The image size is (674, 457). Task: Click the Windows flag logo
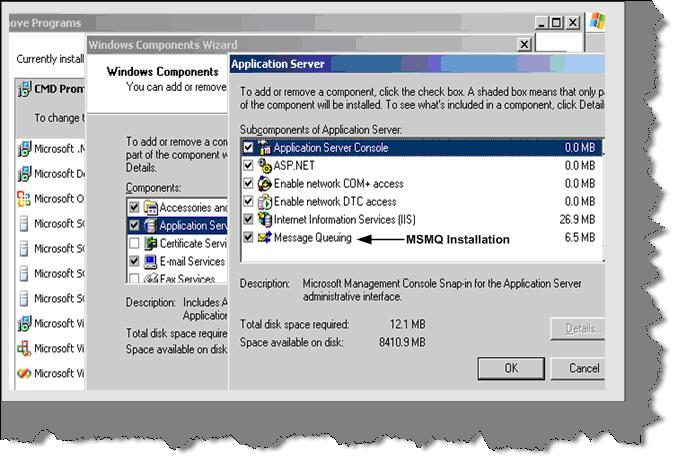click(x=597, y=21)
